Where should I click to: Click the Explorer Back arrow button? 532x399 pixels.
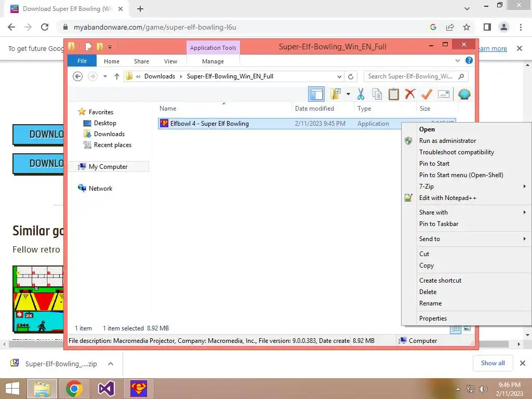pos(78,76)
